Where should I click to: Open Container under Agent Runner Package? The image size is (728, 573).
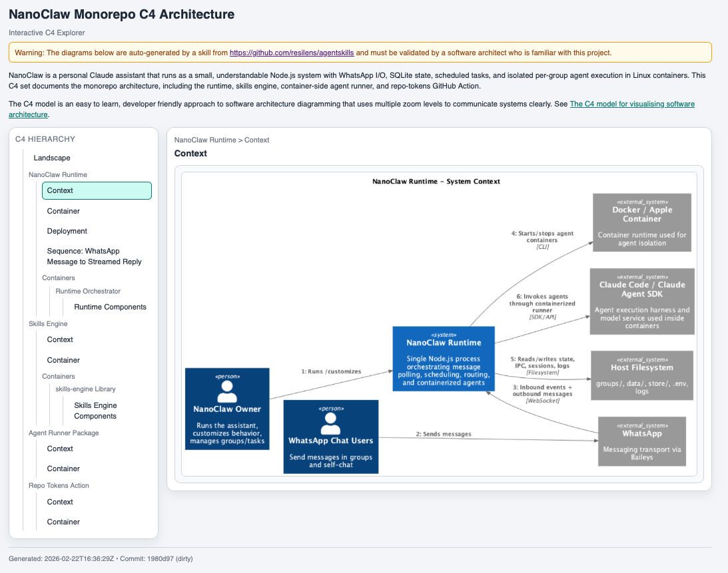tap(63, 469)
